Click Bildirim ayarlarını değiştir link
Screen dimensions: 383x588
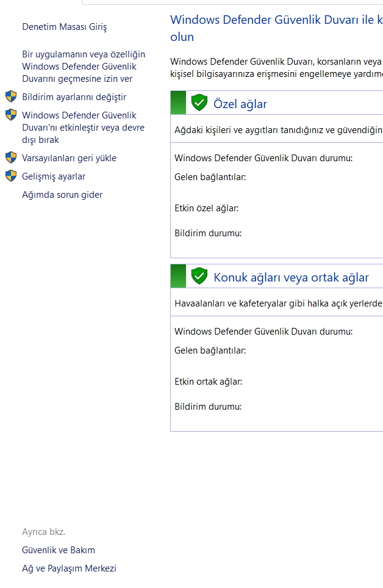pyautogui.click(x=74, y=97)
